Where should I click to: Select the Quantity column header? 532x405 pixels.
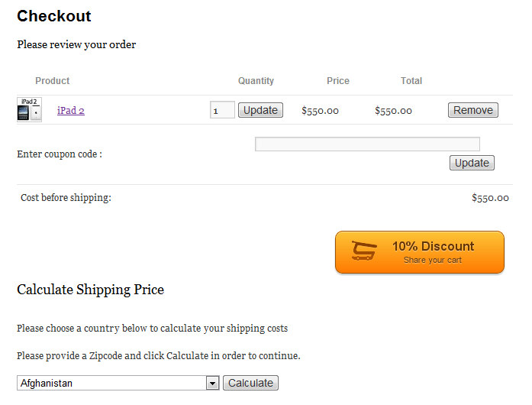pyautogui.click(x=256, y=81)
